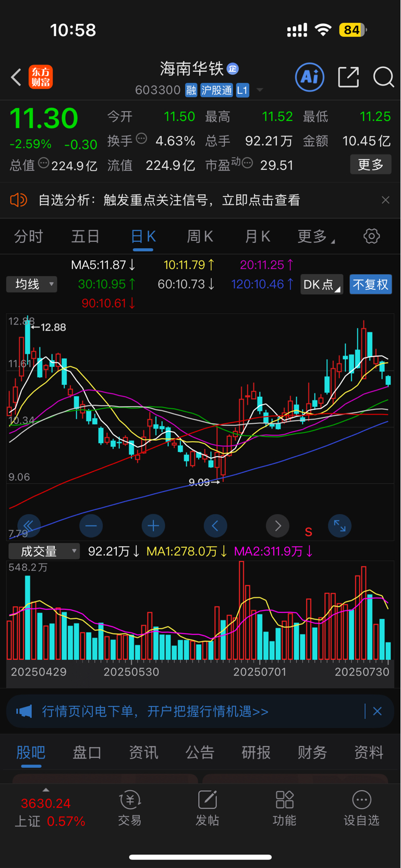Image resolution: width=401 pixels, height=868 pixels.
Task: Switch to the 周K tab
Action: 200,237
